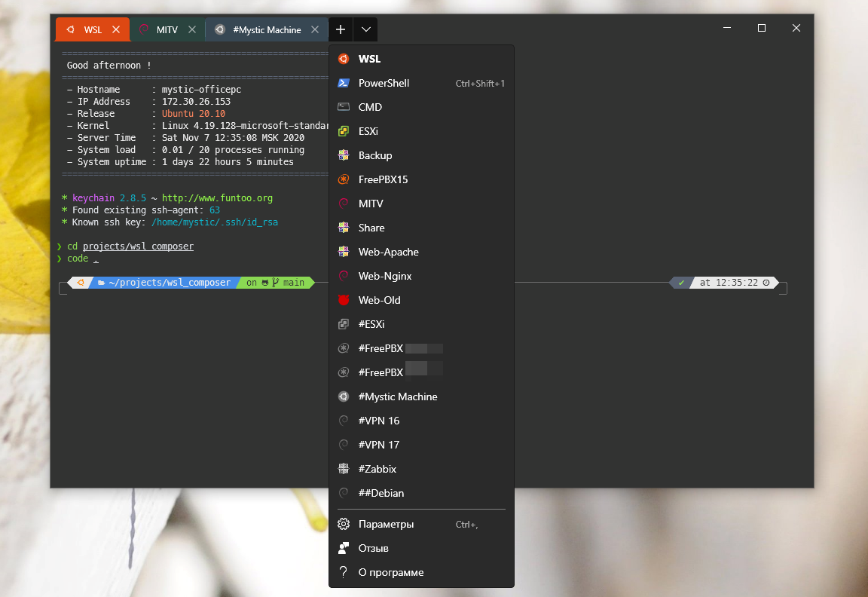Image resolution: width=868 pixels, height=597 pixels.
Task: Select the Web-Old entry
Action: coord(421,300)
